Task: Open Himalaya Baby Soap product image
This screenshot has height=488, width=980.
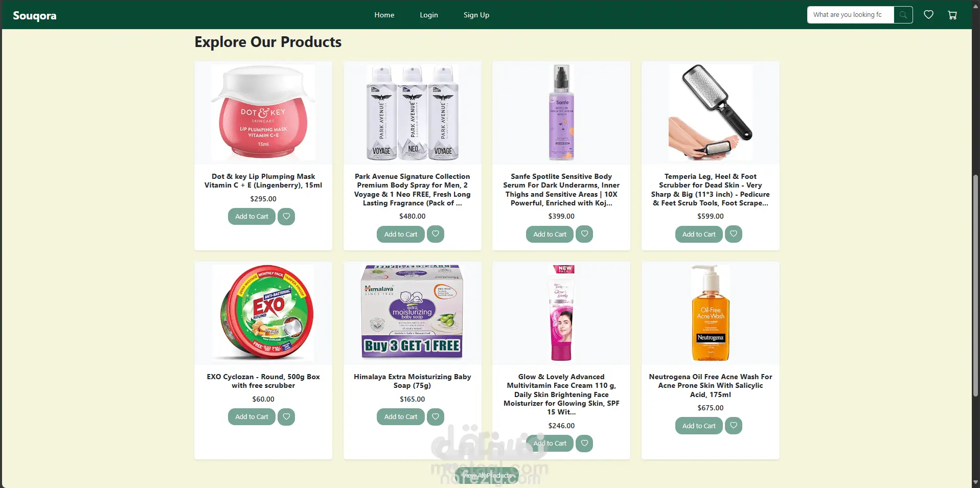Action: (x=413, y=313)
